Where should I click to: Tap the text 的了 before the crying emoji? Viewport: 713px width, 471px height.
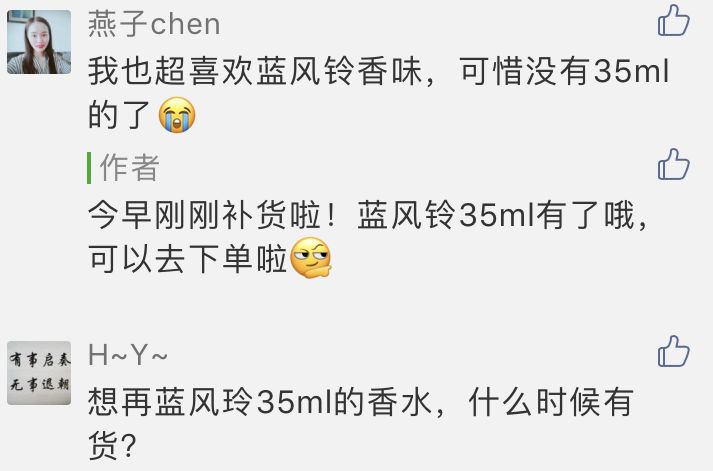click(119, 115)
